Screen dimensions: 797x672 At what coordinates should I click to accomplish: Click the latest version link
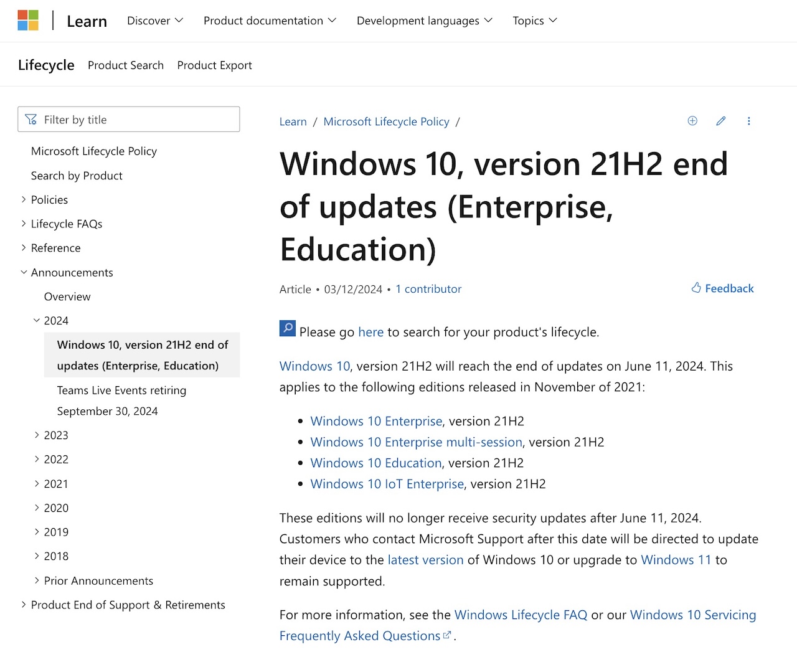coord(426,560)
